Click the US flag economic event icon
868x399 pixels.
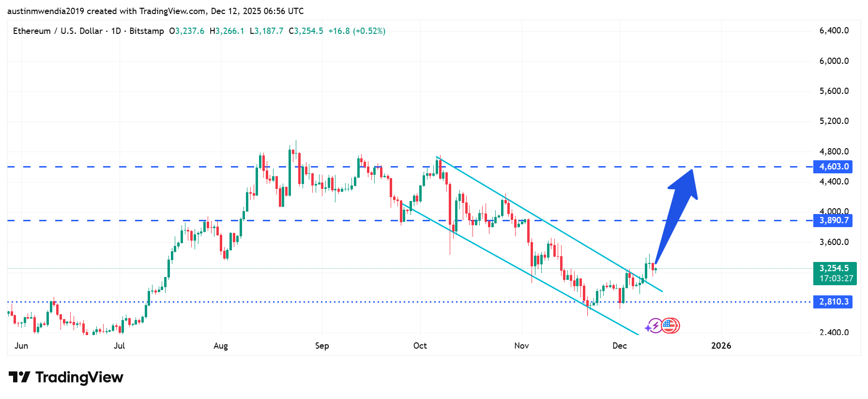point(670,326)
